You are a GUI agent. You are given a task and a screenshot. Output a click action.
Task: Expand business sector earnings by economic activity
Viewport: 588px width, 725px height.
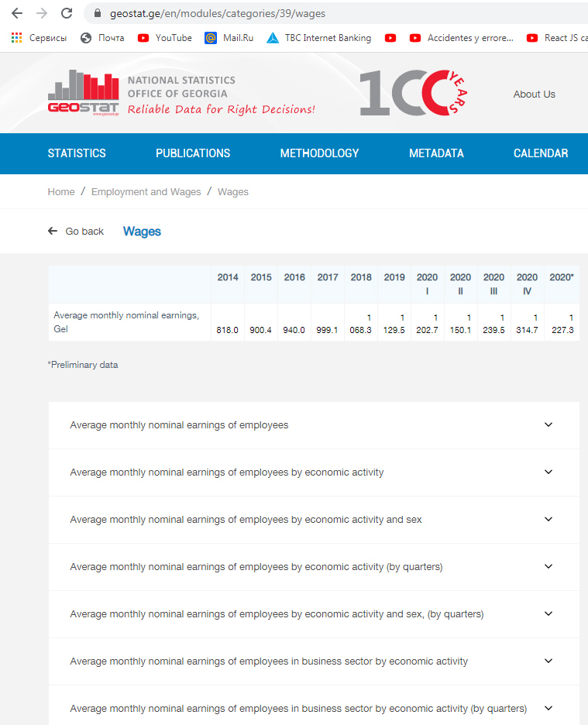[x=314, y=661]
